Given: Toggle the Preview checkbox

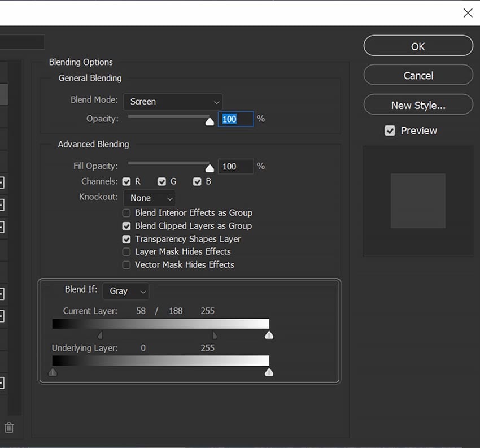Looking at the screenshot, I should pos(390,131).
